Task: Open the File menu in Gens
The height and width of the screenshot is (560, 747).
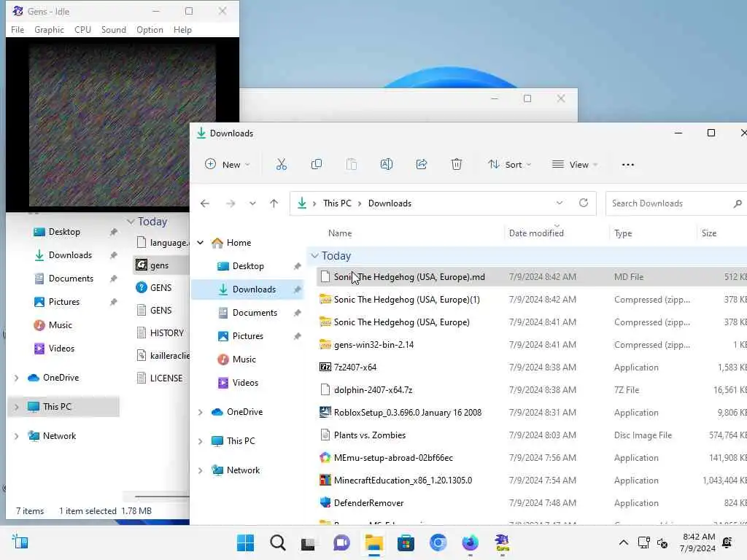Action: pos(18,29)
